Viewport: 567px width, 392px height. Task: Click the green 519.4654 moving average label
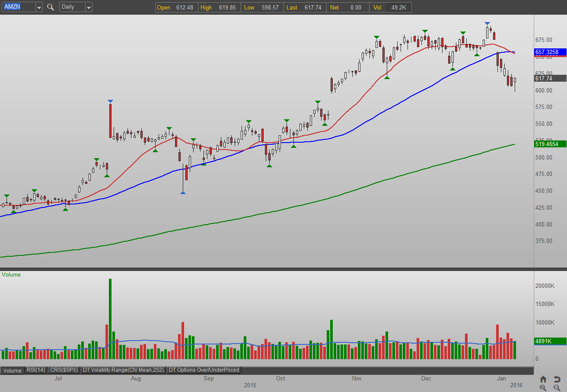pyautogui.click(x=550, y=144)
